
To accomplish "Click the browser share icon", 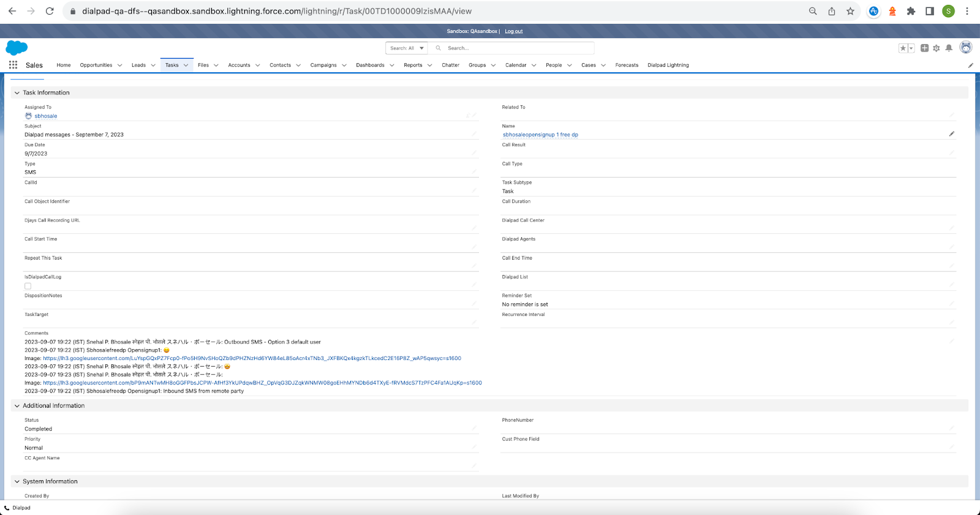I will tap(832, 11).
